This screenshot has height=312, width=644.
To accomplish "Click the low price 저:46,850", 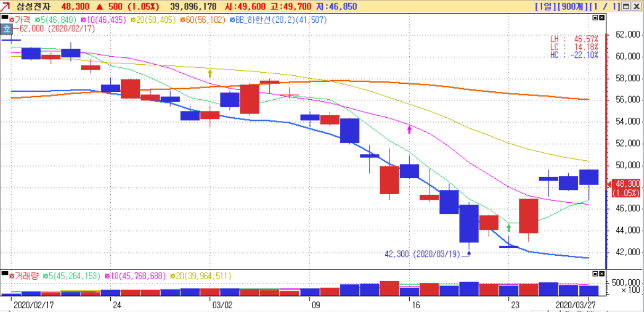I will click(338, 7).
